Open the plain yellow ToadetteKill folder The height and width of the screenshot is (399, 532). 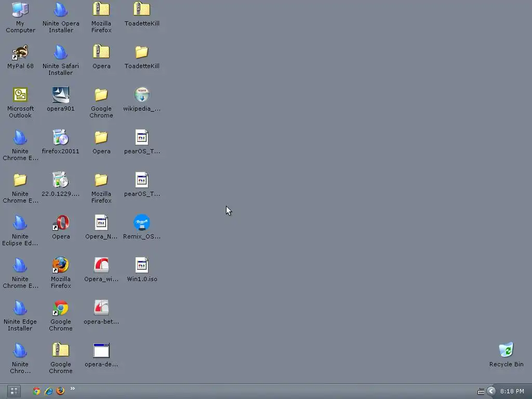pyautogui.click(x=142, y=52)
